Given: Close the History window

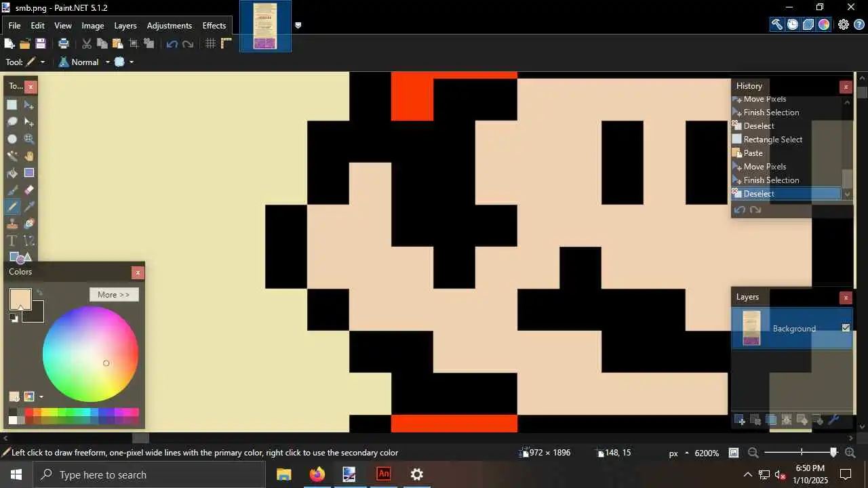Looking at the screenshot, I should (x=846, y=87).
